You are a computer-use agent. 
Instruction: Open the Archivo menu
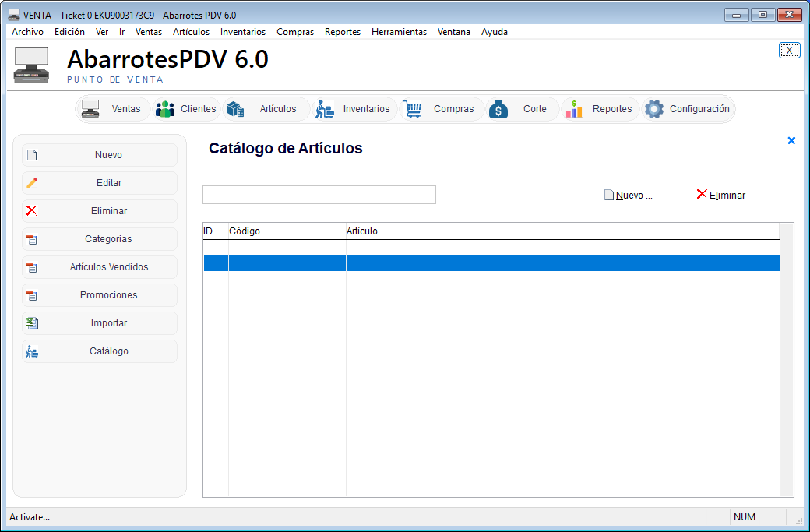pyautogui.click(x=27, y=32)
